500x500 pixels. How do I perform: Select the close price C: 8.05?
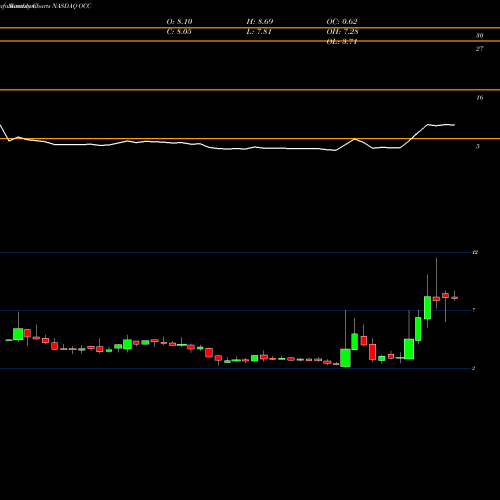pyautogui.click(x=179, y=32)
